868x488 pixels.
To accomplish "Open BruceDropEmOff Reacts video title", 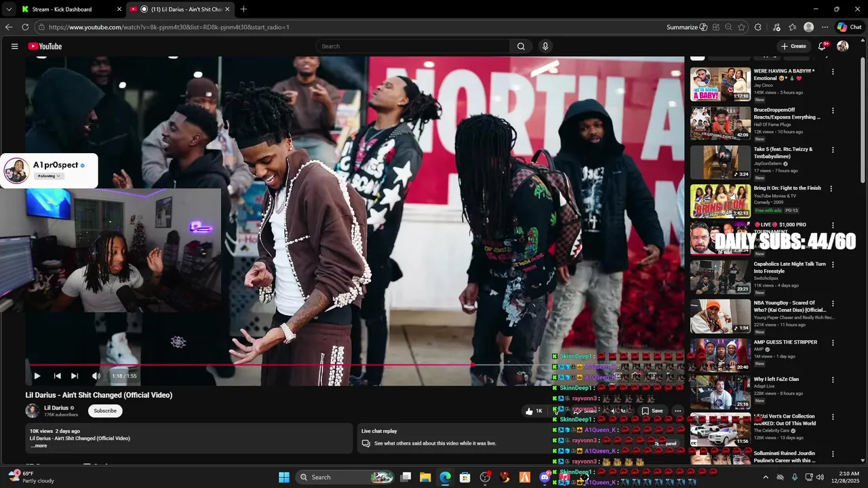I will pos(787,113).
